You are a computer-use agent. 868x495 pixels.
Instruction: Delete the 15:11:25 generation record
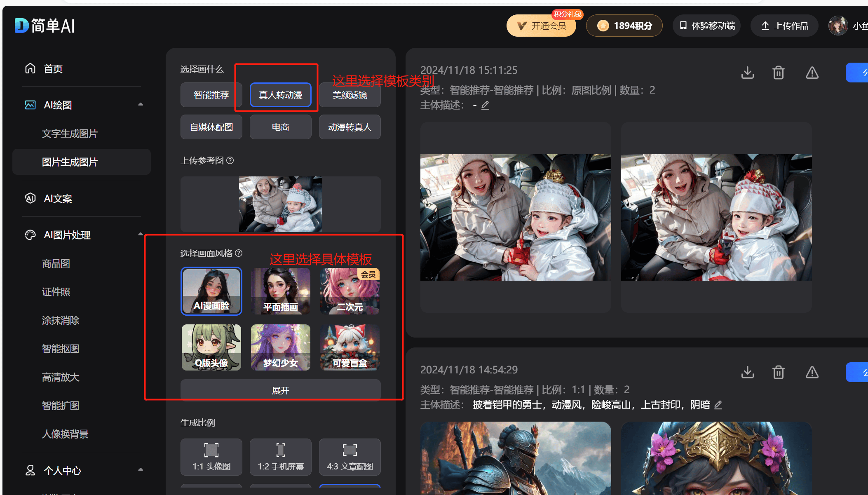tap(778, 73)
